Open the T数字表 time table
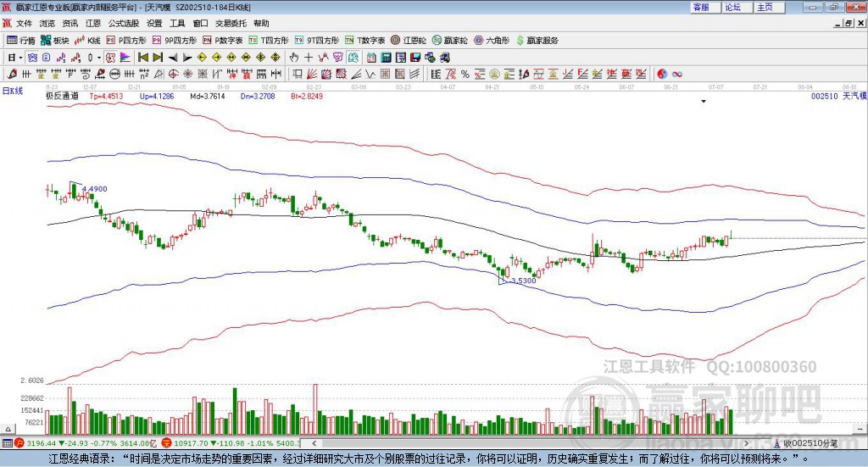The height and width of the screenshot is (467, 868). coord(364,41)
